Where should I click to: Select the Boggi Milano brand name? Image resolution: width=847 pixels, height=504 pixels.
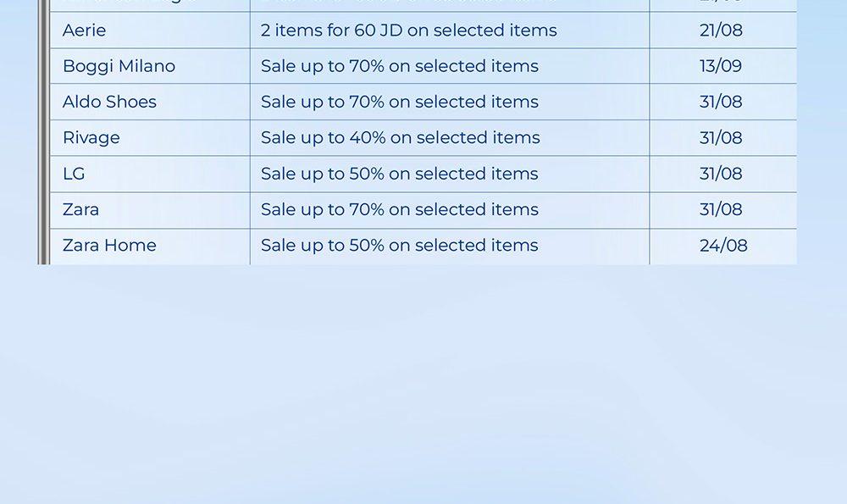point(119,66)
